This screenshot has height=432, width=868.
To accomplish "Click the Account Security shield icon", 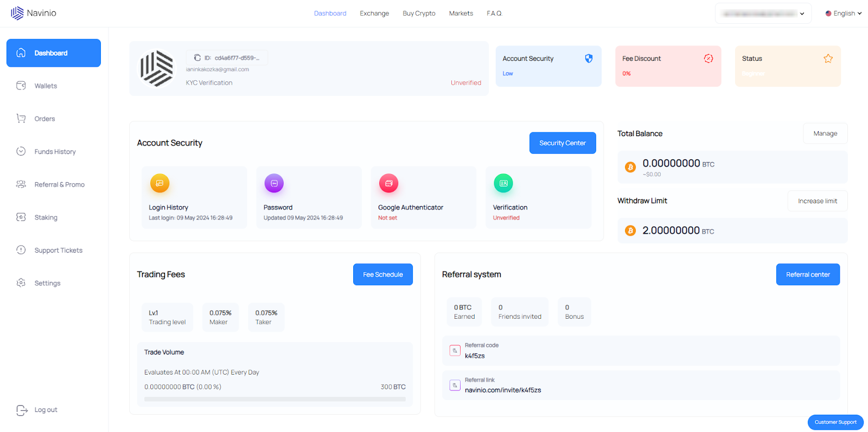I will click(x=589, y=59).
